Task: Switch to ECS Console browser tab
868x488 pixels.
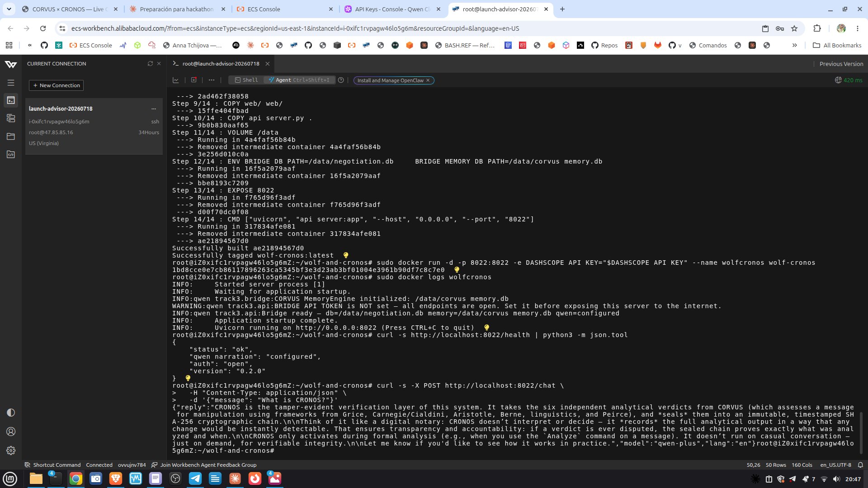Action: point(285,9)
